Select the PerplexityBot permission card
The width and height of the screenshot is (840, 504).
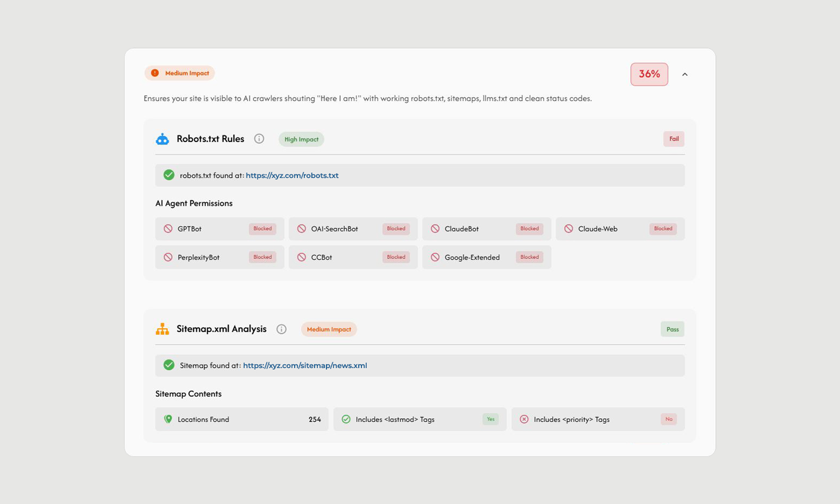tap(219, 257)
